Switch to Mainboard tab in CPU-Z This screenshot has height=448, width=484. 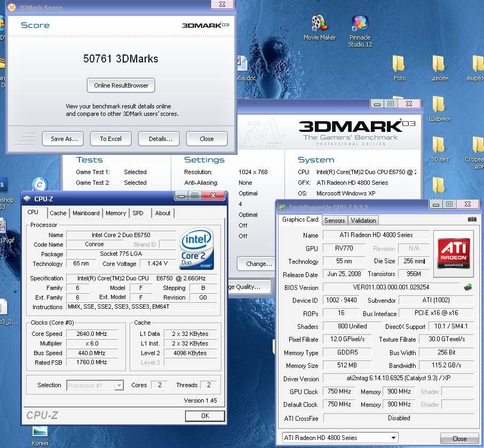[x=86, y=213]
